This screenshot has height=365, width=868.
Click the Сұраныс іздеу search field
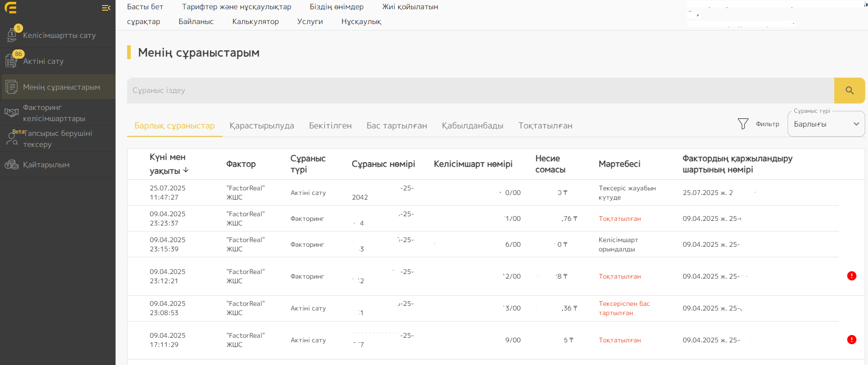[481, 91]
